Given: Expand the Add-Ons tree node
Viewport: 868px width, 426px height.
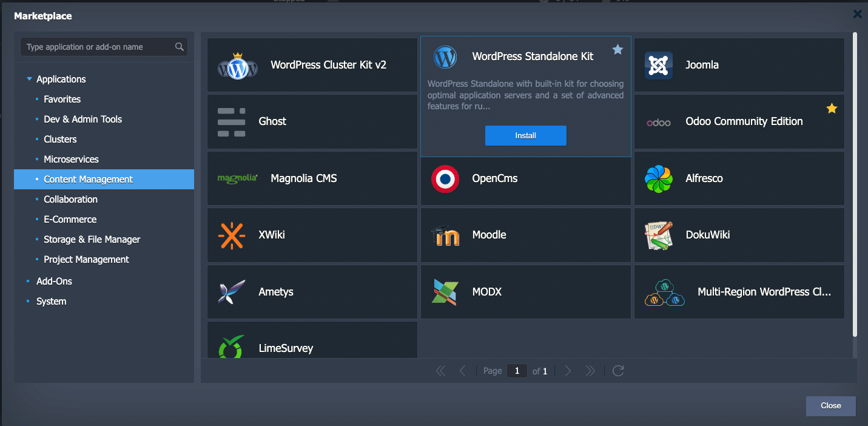Looking at the screenshot, I should pos(29,282).
